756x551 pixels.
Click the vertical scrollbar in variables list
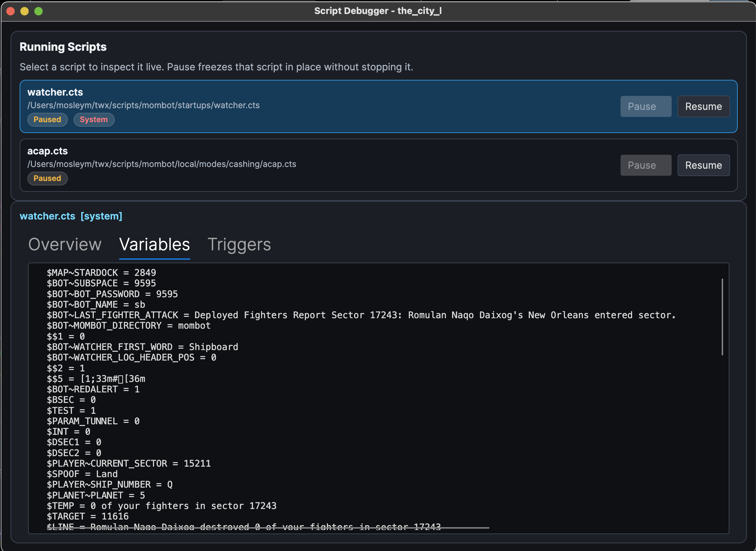[722, 317]
